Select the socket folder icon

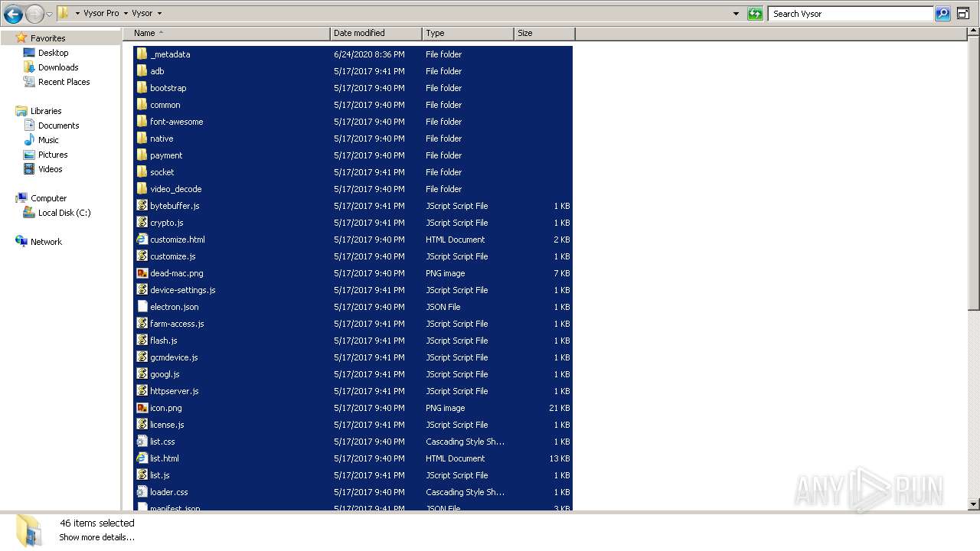(x=142, y=172)
